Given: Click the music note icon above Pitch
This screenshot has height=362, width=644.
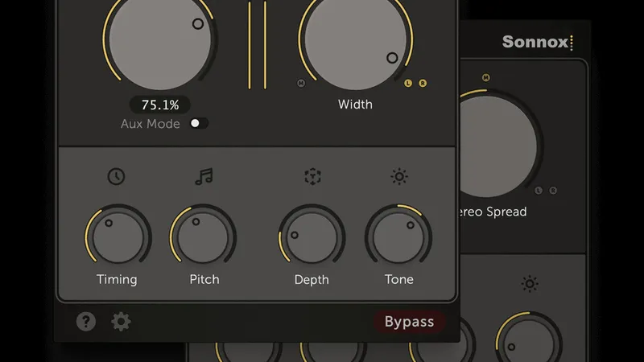Looking at the screenshot, I should (204, 177).
